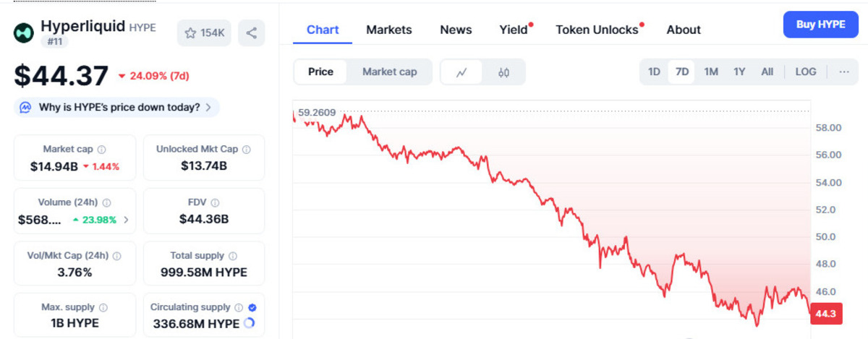The image size is (868, 339).
Task: Select the 1Y time range
Action: coord(739,72)
